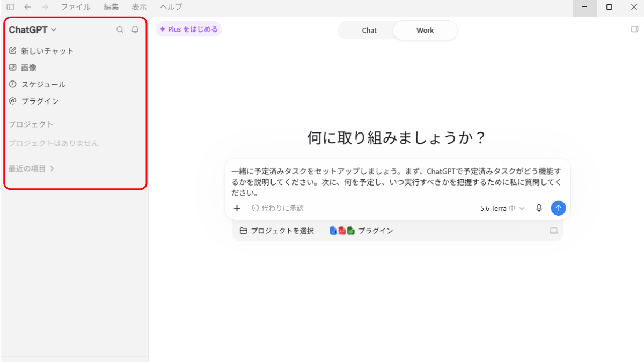Click the green spreadsheet plugin icon
This screenshot has height=362, width=644.
tap(351, 231)
